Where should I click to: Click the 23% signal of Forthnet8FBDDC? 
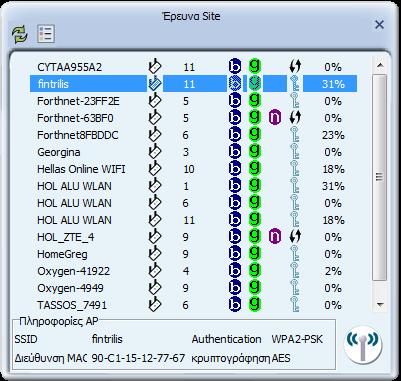[x=333, y=135]
